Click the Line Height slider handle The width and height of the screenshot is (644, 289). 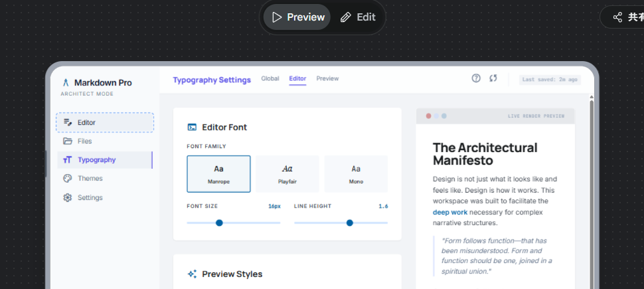tap(350, 223)
